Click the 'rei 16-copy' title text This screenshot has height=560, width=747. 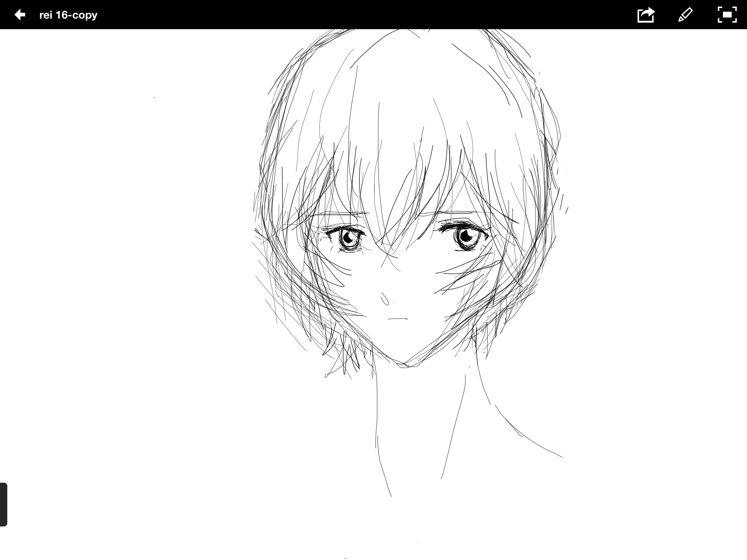[x=68, y=15]
